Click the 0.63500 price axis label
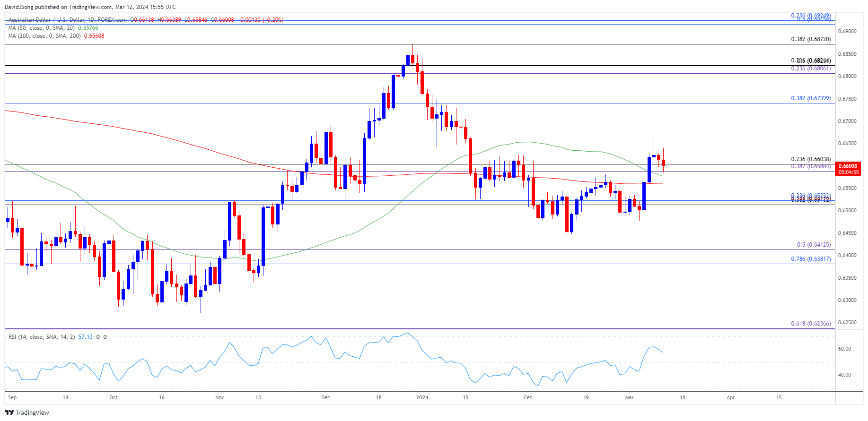 pyautogui.click(x=847, y=278)
